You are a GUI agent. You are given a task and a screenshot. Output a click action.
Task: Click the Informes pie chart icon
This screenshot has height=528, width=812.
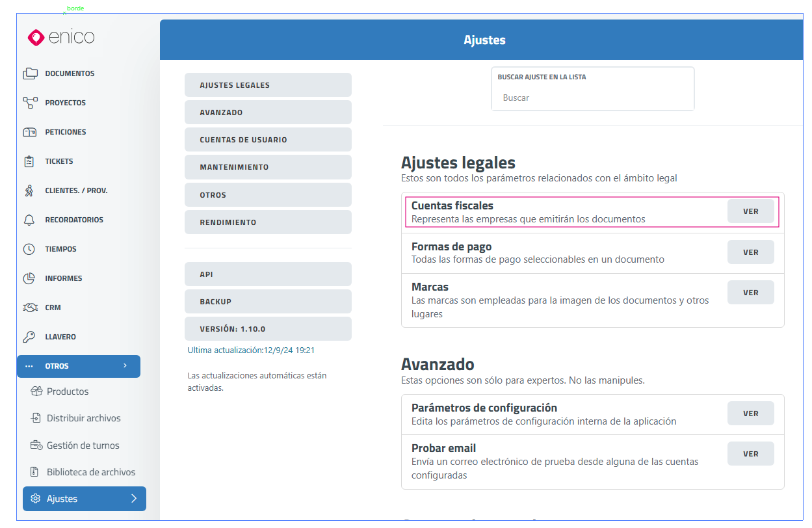(x=29, y=278)
